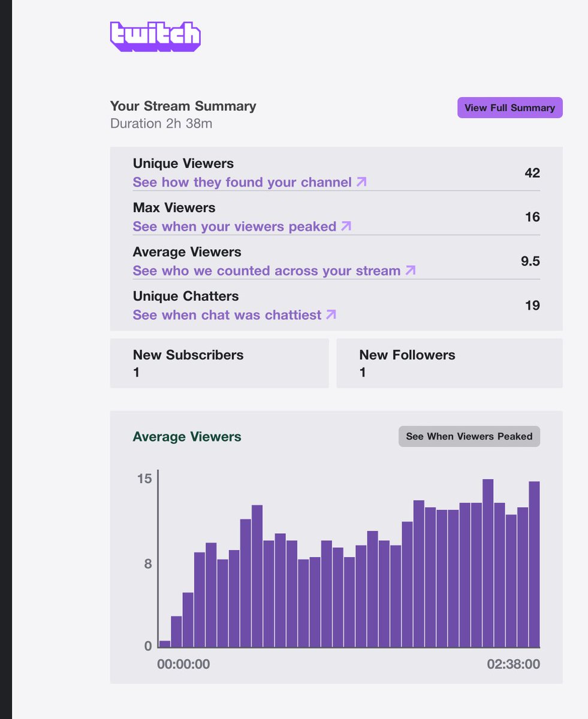Click the final rightmost bar in chart

point(535,564)
